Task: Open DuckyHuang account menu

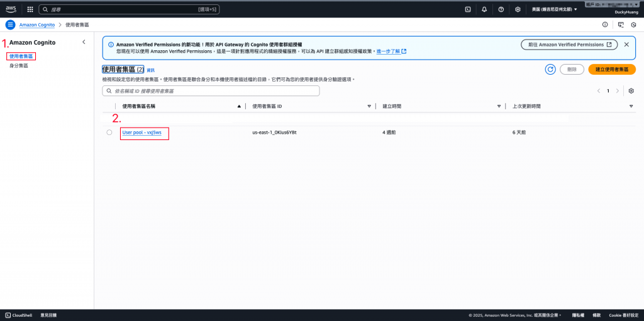Action: coord(626,13)
